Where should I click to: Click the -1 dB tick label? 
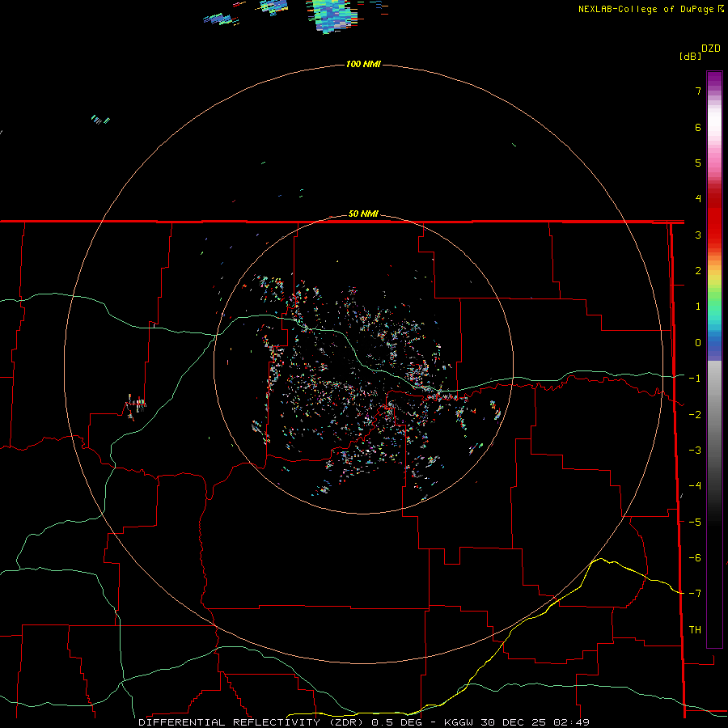[695, 379]
